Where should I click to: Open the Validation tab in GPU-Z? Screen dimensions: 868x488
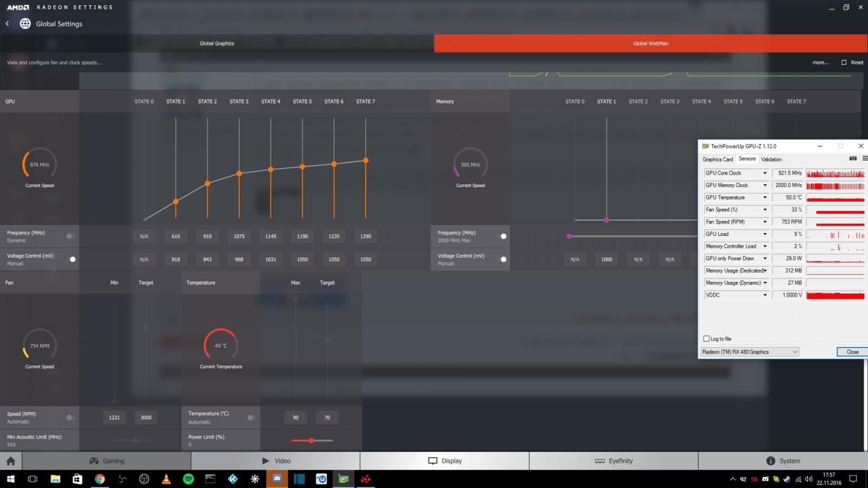coord(771,159)
